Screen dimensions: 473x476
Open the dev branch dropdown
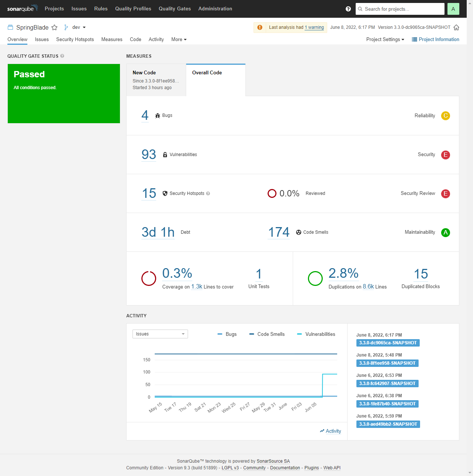click(x=79, y=27)
